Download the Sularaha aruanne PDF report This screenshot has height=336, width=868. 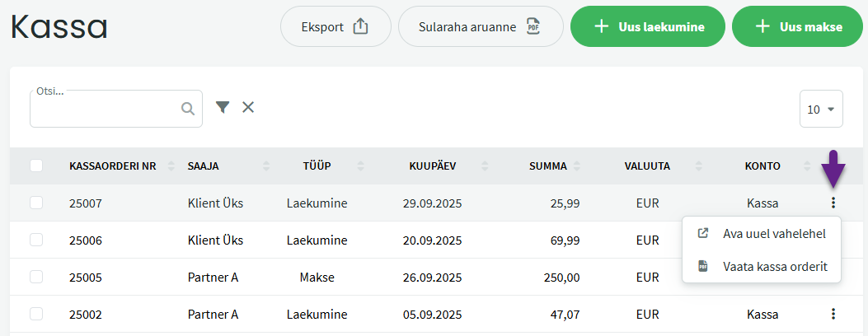pos(480,27)
